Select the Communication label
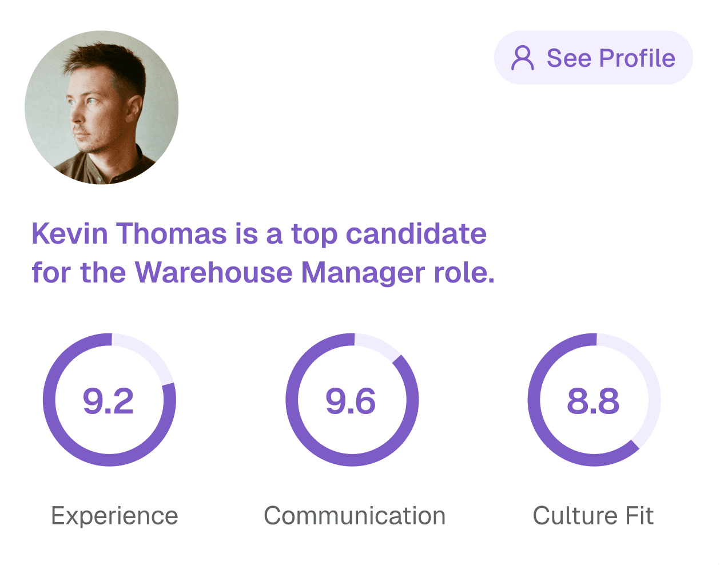This screenshot has height=565, width=728. click(355, 516)
